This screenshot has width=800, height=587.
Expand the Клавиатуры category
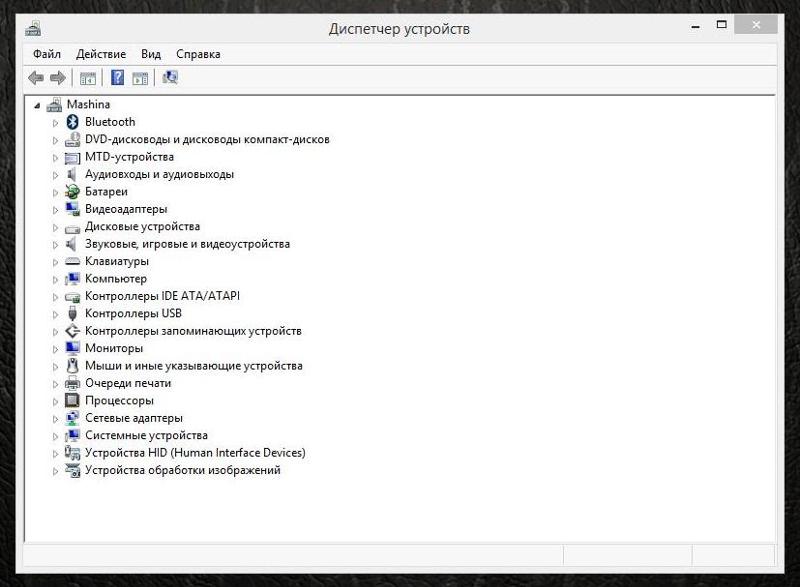(55, 262)
